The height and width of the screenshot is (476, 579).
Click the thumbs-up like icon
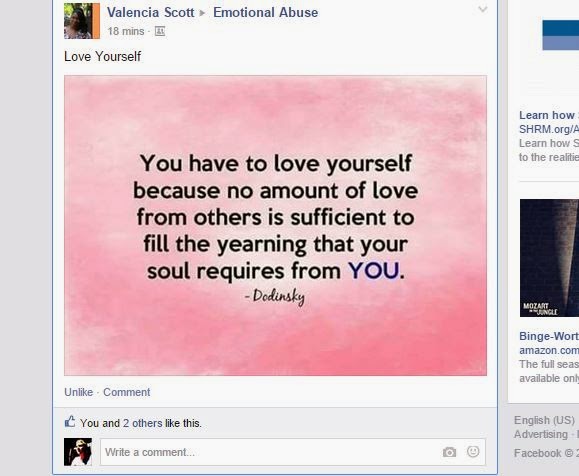pyautogui.click(x=70, y=422)
